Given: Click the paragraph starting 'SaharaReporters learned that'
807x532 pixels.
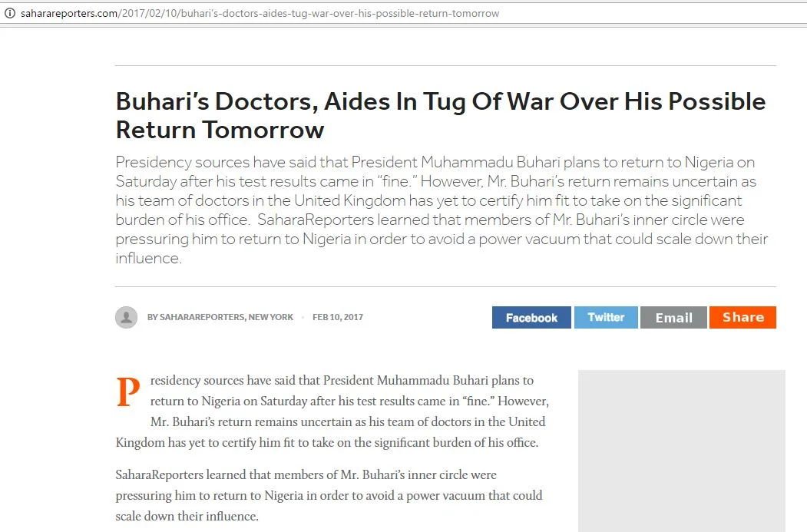Looking at the screenshot, I should (329, 495).
